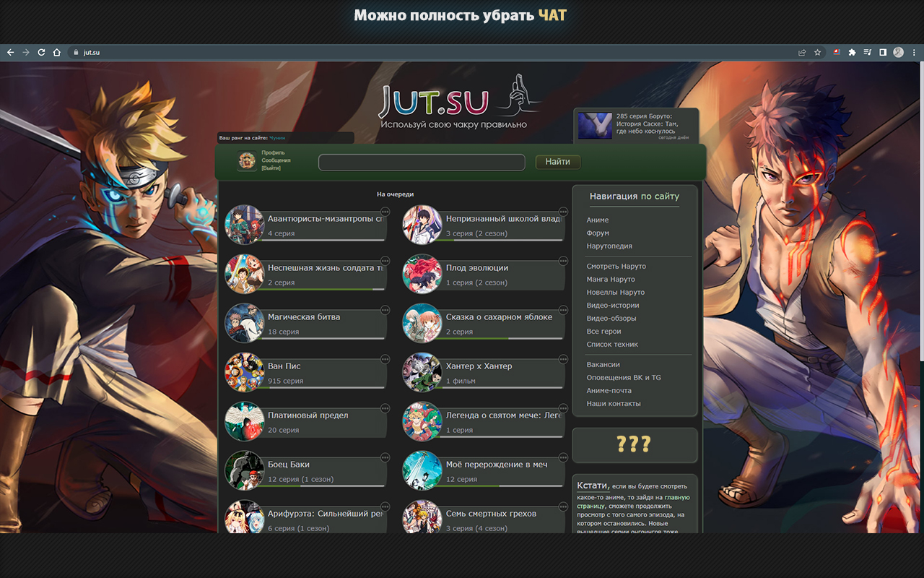Open Арифурэта: Сильнейший title

coord(325,514)
